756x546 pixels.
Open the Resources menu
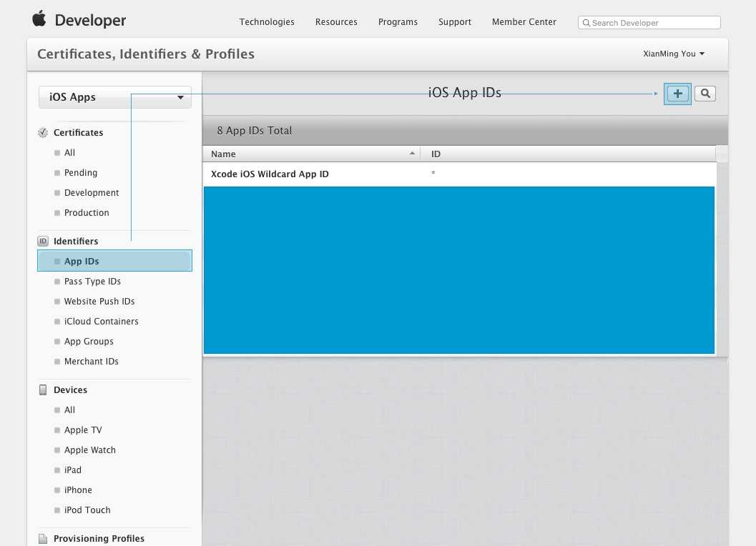[x=336, y=21]
